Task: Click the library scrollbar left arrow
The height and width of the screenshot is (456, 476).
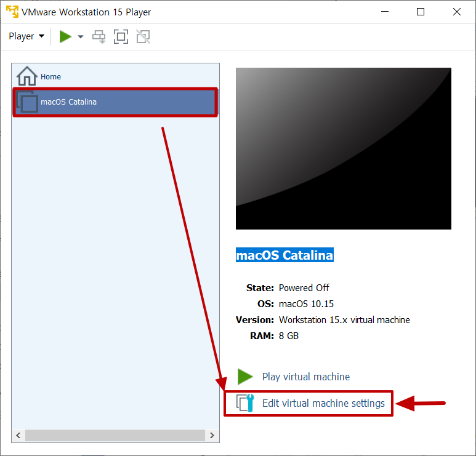Action: coord(18,435)
